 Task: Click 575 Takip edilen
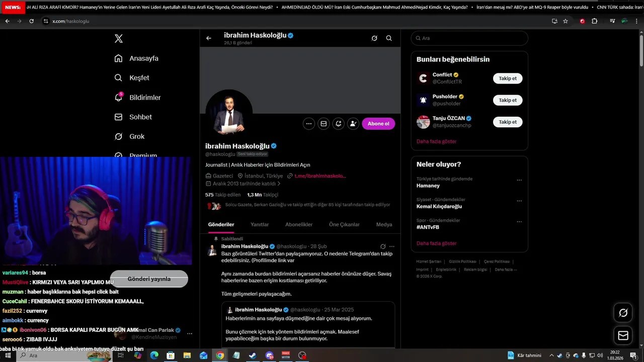223,195
